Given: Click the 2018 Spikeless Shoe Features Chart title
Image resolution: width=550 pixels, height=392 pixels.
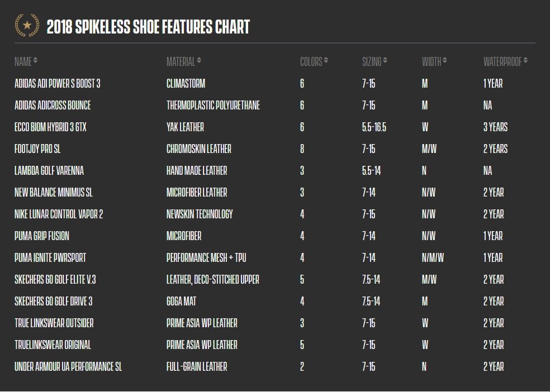Looking at the screenshot, I should (148, 27).
